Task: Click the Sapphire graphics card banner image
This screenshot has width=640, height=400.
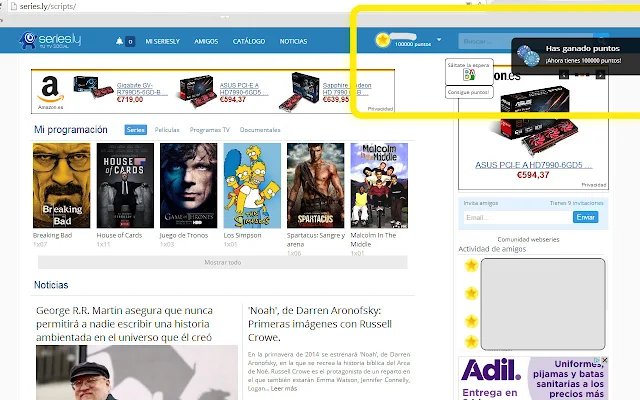Action: pyautogui.click(x=299, y=91)
